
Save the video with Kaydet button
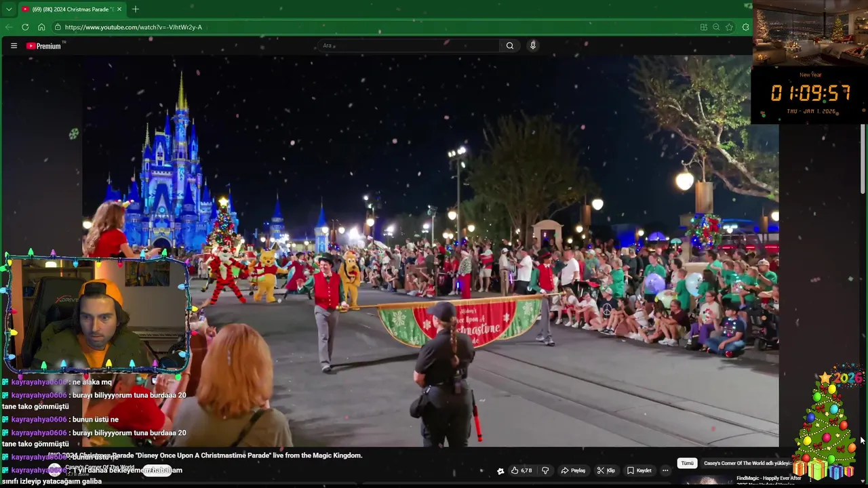639,470
